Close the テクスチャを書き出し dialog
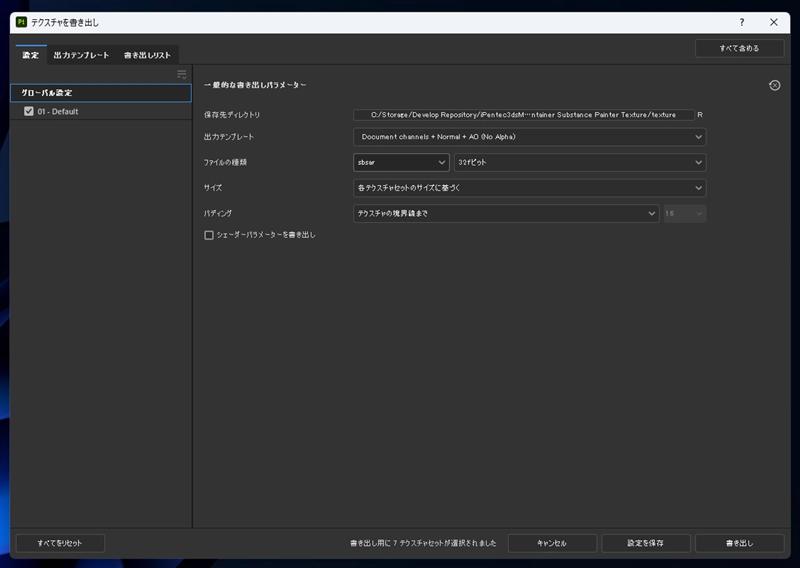The image size is (800, 568). click(x=774, y=22)
